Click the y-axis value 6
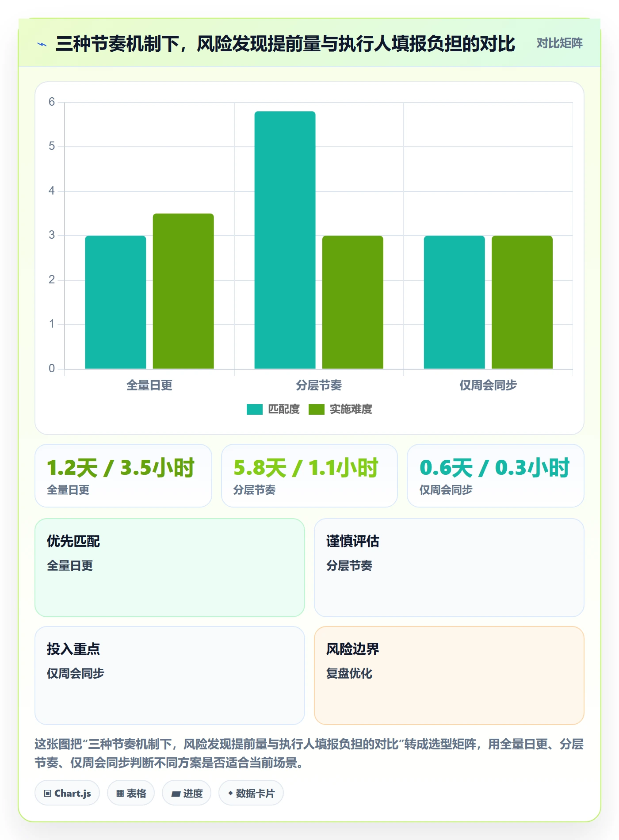The image size is (619, 840). point(52,102)
